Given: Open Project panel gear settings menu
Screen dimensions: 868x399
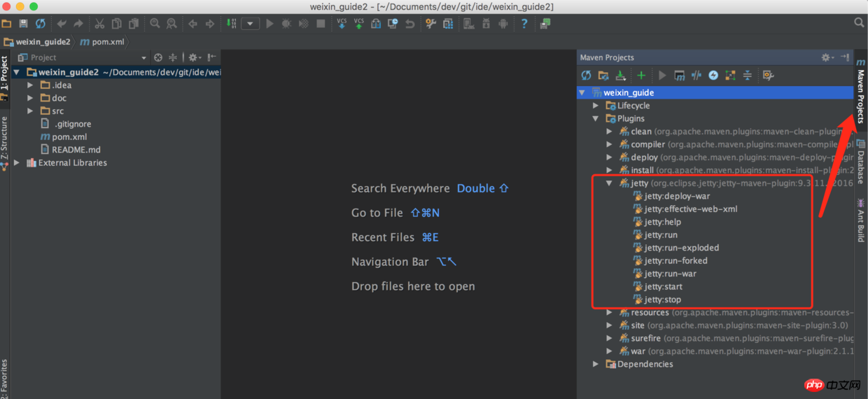Looking at the screenshot, I should pyautogui.click(x=193, y=57).
